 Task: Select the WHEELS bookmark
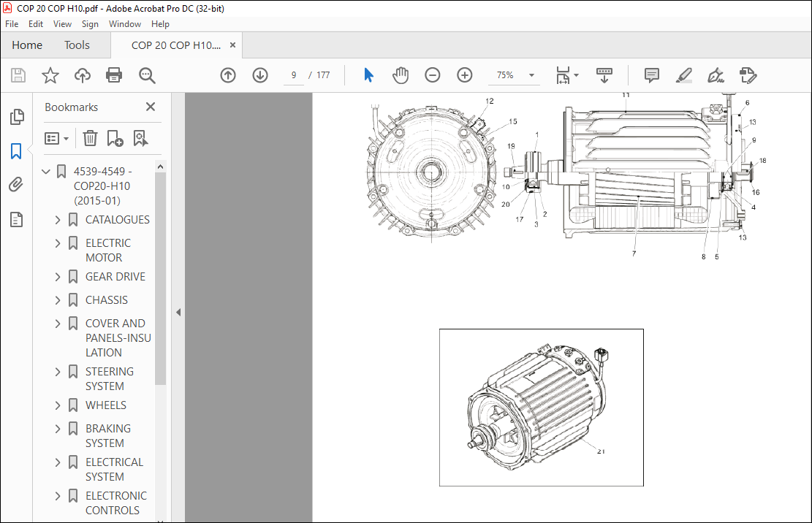point(106,405)
